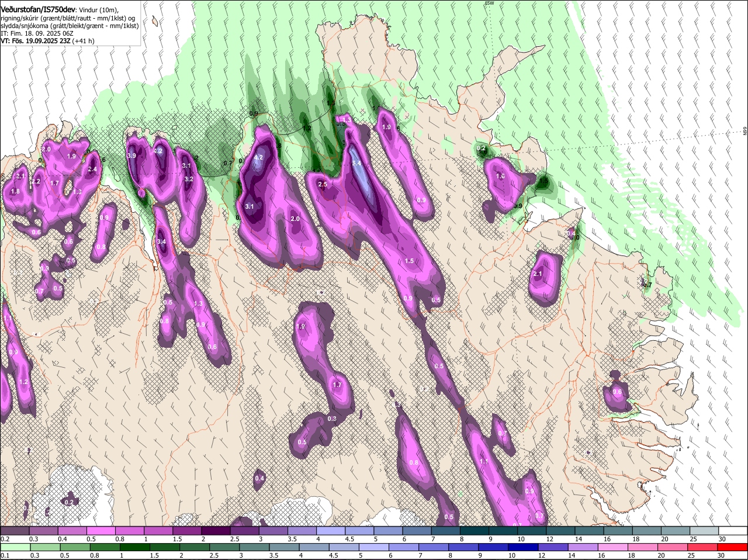The height and width of the screenshot is (560, 748).
Task: Select dark teal snow swatch between 8 and 9
Action: point(475,531)
